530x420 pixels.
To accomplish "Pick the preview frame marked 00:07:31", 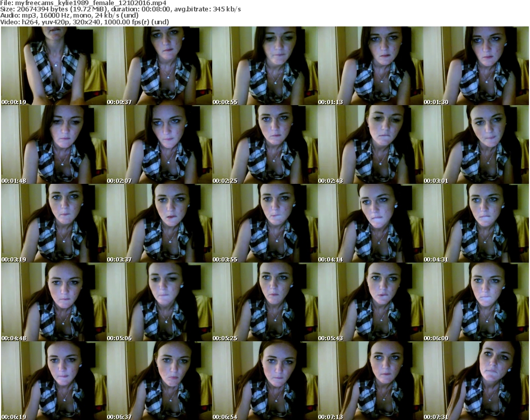I will point(476,381).
